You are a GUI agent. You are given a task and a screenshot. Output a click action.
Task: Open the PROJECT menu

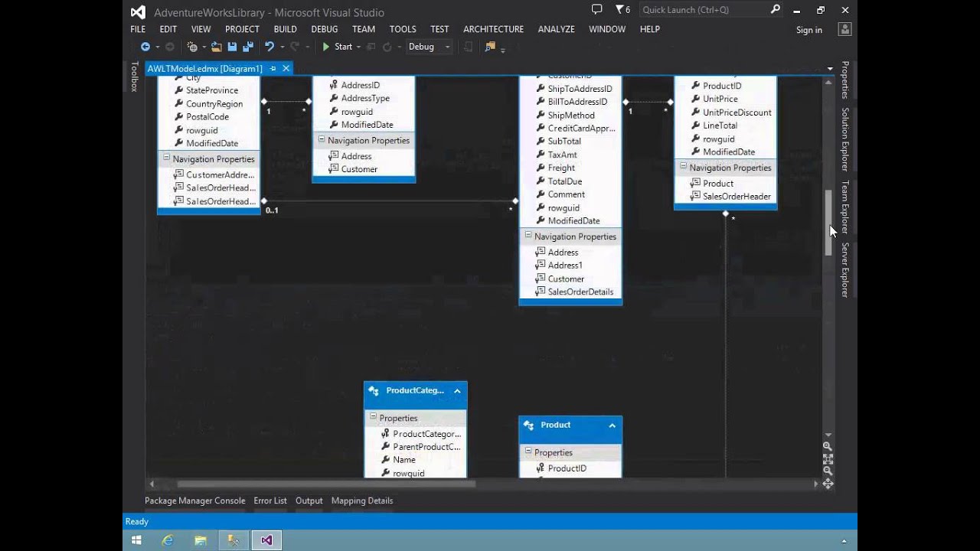click(242, 29)
